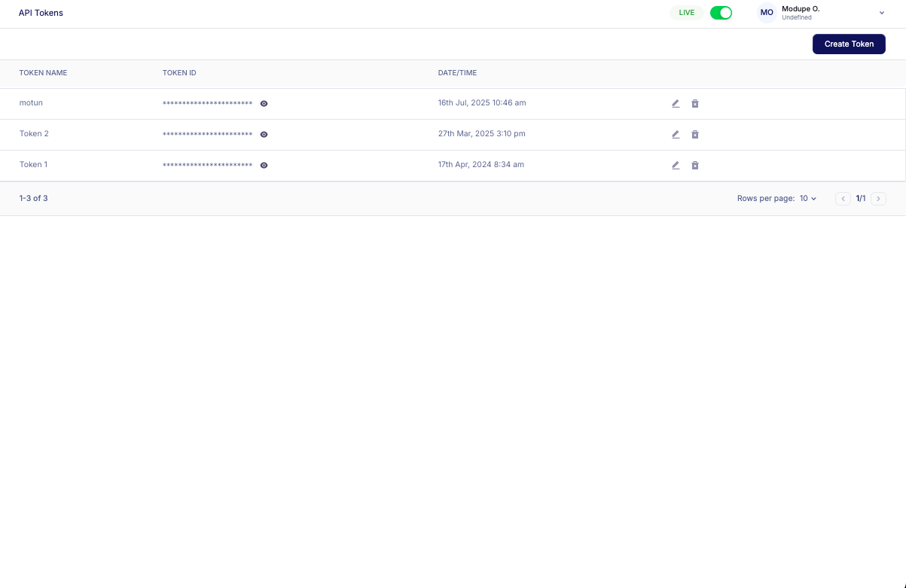This screenshot has width=906, height=588.
Task: Edit Token 2 with pencil icon
Action: [x=676, y=135]
